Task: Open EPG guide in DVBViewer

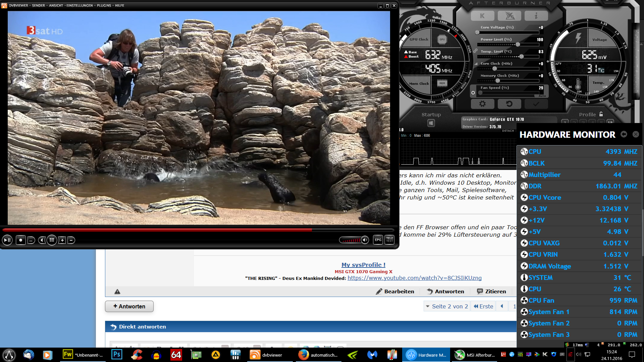Action: (378, 240)
